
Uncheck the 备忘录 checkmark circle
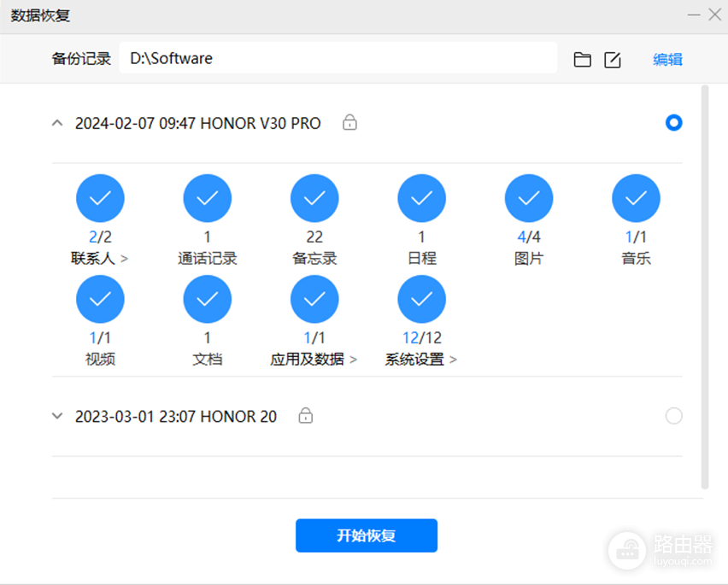(314, 198)
